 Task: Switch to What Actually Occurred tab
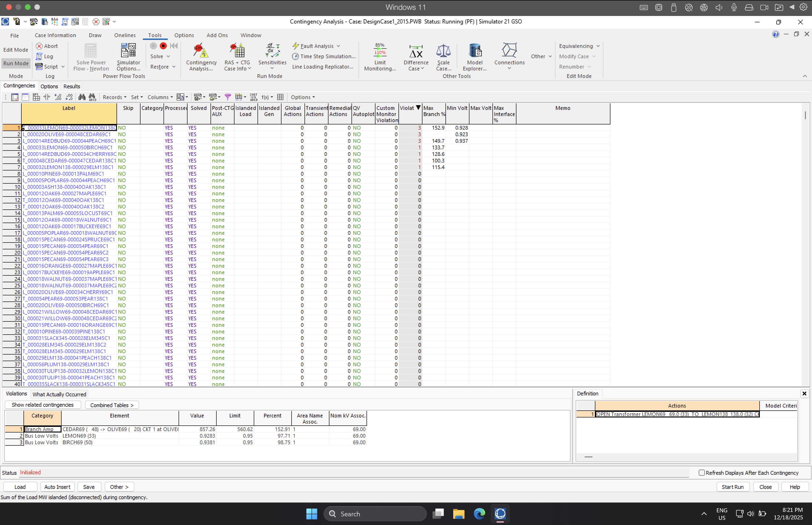pos(59,394)
